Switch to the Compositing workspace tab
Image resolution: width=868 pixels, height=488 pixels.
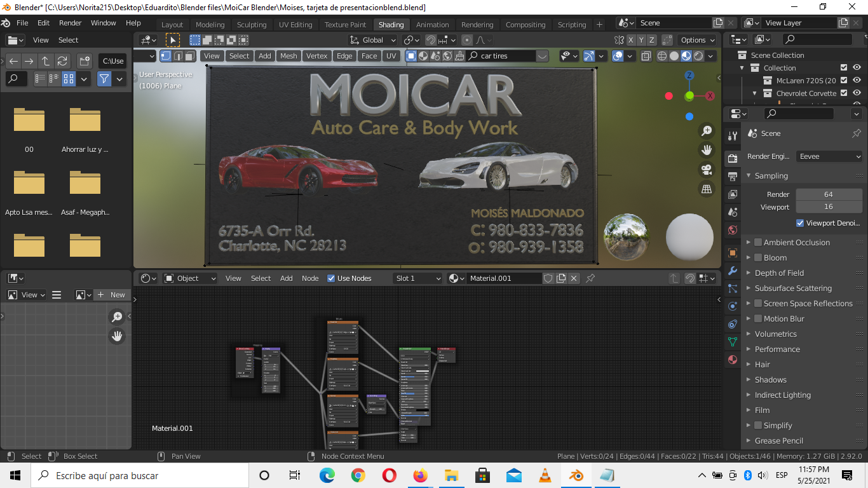pos(526,25)
